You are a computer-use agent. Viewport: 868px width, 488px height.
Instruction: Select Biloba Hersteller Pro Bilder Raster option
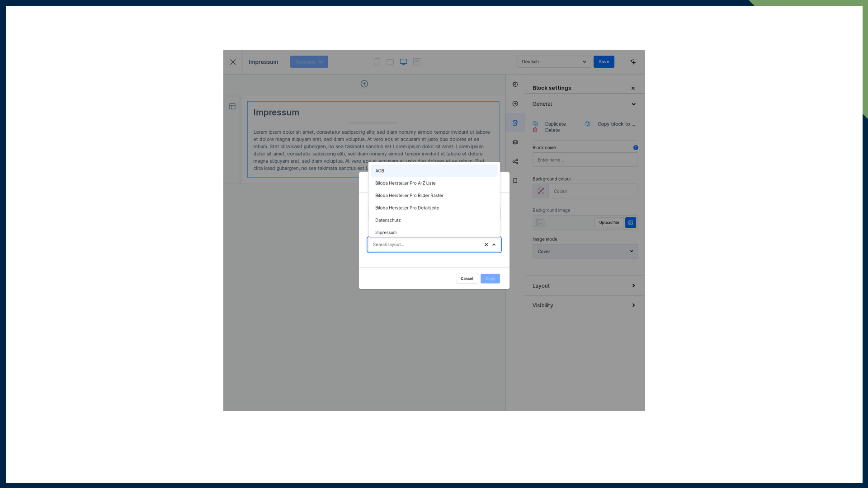[x=434, y=196]
